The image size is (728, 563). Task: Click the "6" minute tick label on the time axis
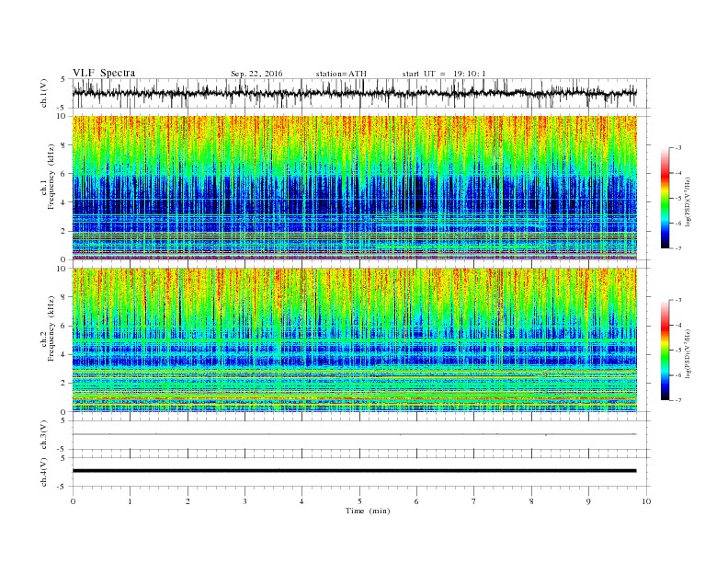tap(417, 501)
